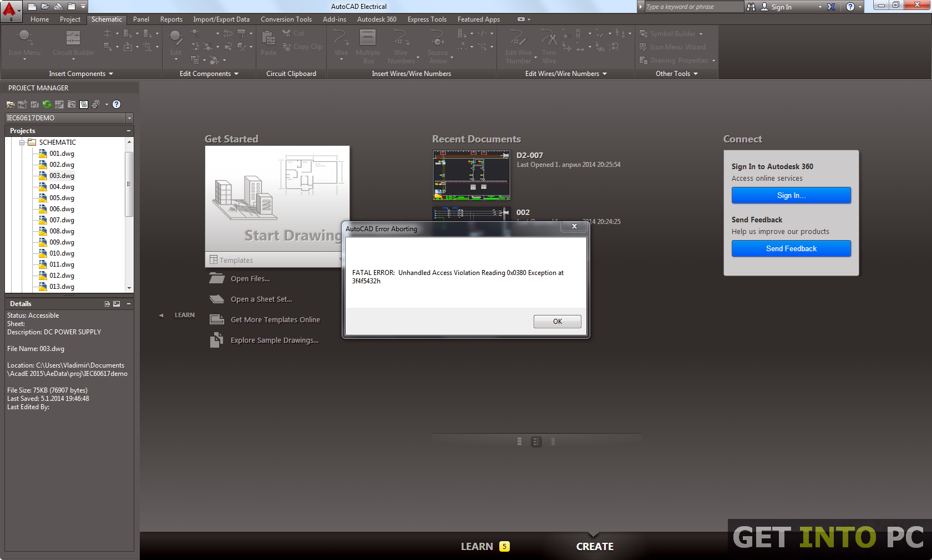Click the New Project icon in Project Manager
The width and height of the screenshot is (932, 560).
pyautogui.click(x=22, y=104)
